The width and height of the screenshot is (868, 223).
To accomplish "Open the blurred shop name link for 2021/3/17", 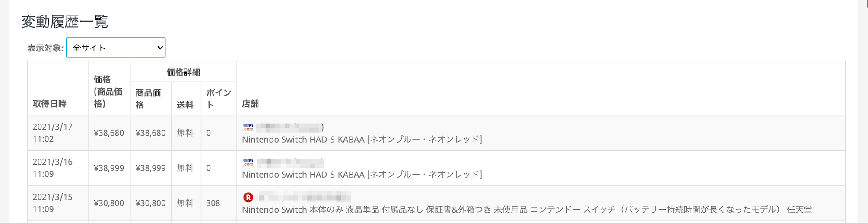I will (x=289, y=127).
